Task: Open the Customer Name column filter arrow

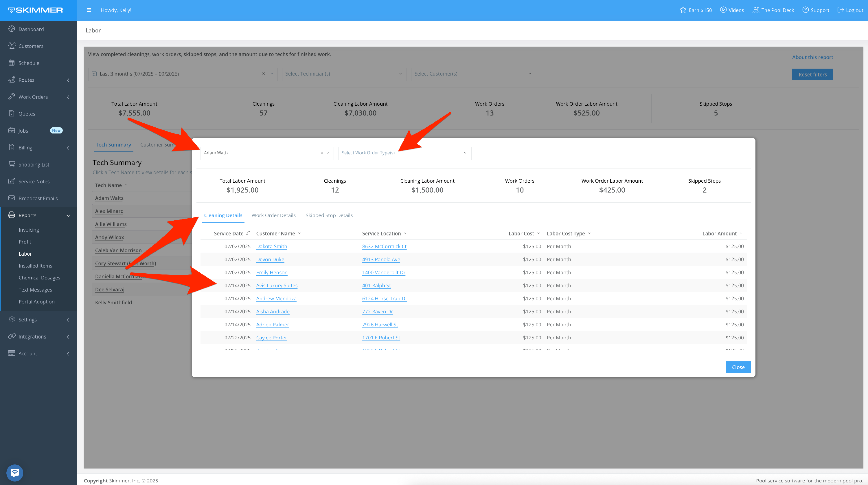Action: coord(299,233)
